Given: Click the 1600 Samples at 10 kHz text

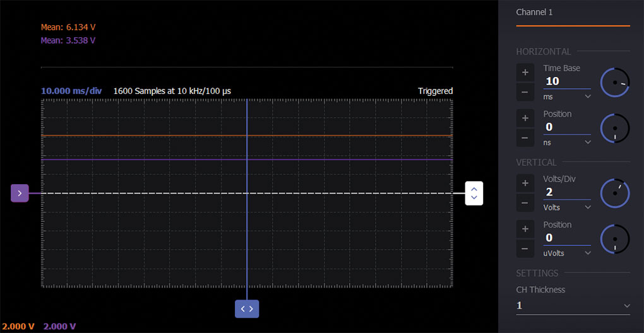Looking at the screenshot, I should 172,91.
